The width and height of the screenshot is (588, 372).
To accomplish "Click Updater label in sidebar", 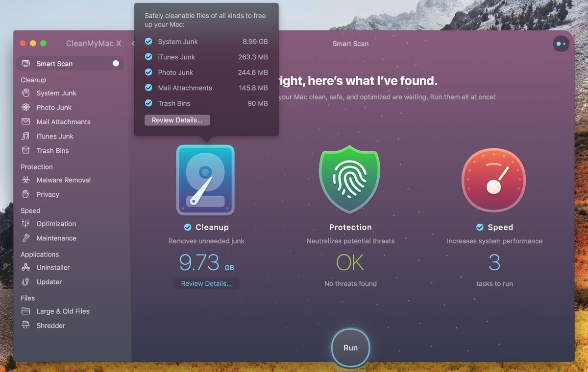I will click(x=49, y=282).
